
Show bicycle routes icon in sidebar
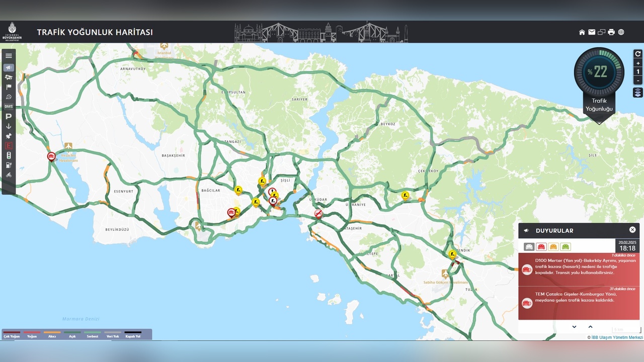pos(9,175)
